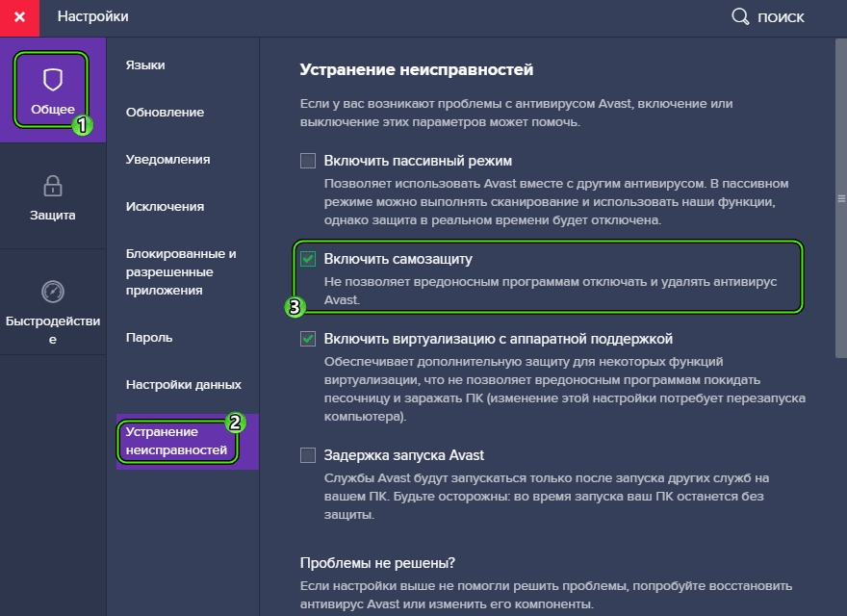847x616 pixels.
Task: Enable the Включить пассивный режим checkbox
Action: pyautogui.click(x=308, y=161)
